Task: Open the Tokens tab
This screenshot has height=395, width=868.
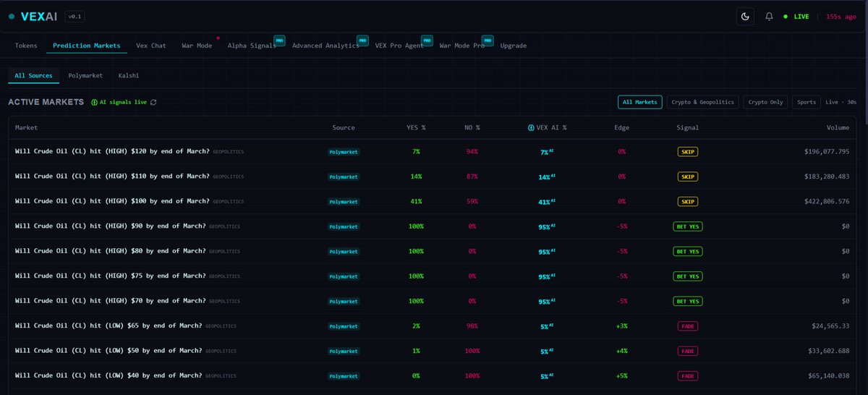Action: 26,46
